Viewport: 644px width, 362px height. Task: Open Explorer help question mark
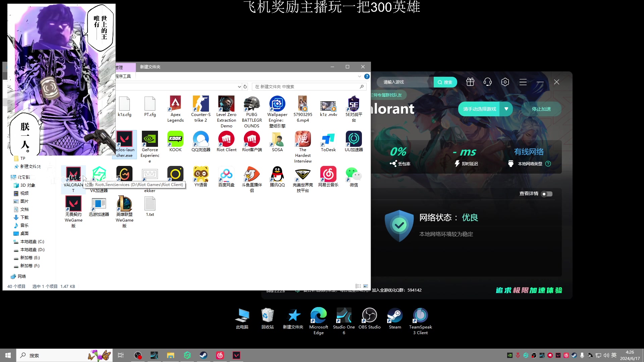(x=367, y=76)
